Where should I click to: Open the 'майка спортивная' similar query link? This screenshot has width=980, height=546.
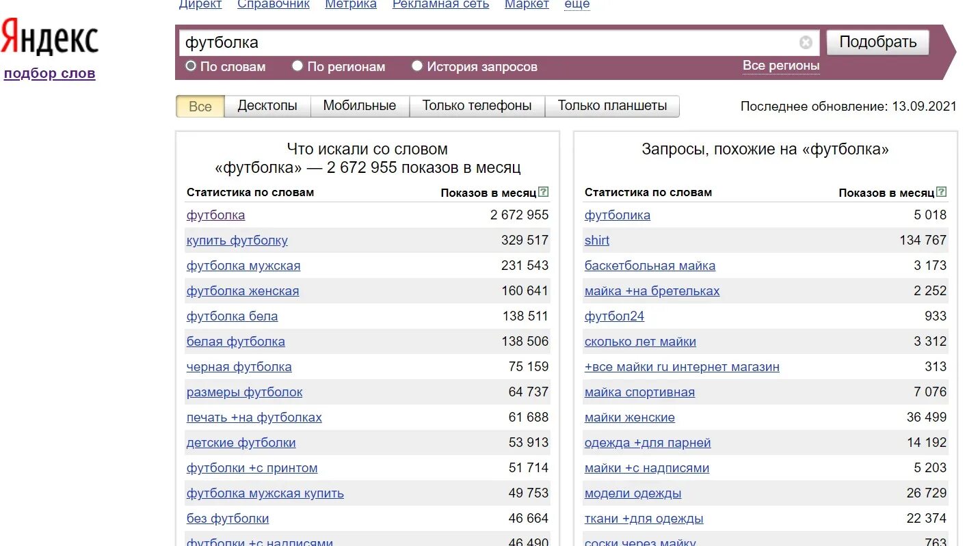(x=639, y=392)
